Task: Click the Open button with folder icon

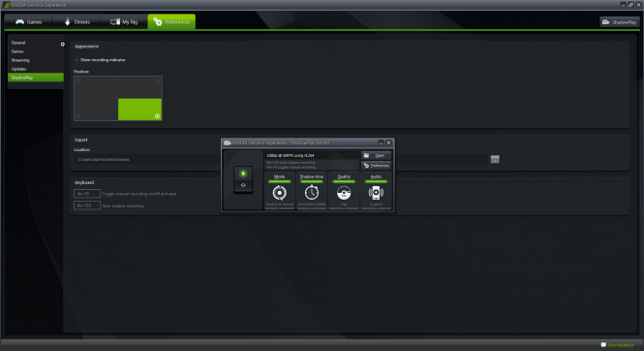Action: click(x=376, y=155)
